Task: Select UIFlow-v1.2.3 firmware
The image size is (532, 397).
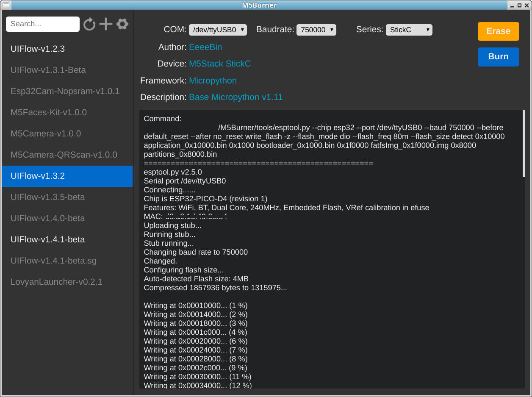Action: [67, 49]
